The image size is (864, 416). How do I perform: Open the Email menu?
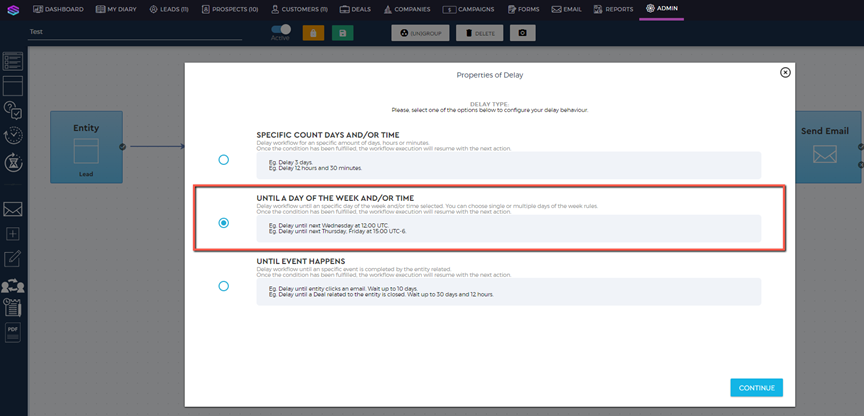pyautogui.click(x=566, y=9)
